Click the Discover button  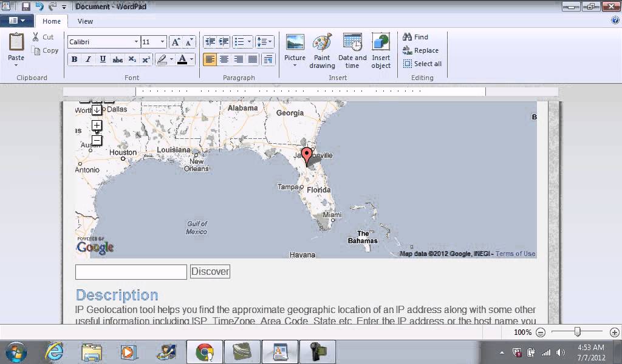point(210,272)
